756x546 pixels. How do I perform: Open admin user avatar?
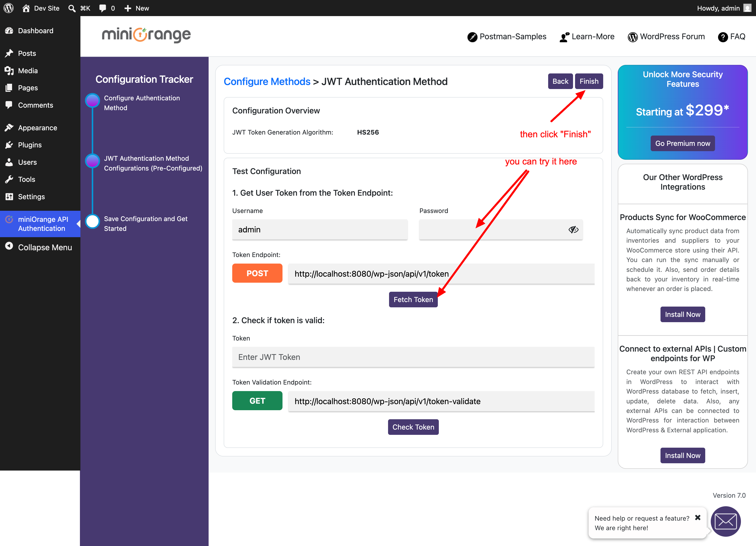pyautogui.click(x=748, y=8)
